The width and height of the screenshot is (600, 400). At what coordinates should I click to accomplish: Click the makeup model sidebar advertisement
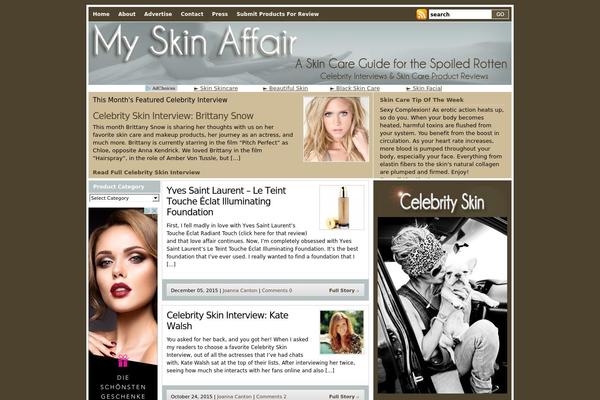(123, 304)
